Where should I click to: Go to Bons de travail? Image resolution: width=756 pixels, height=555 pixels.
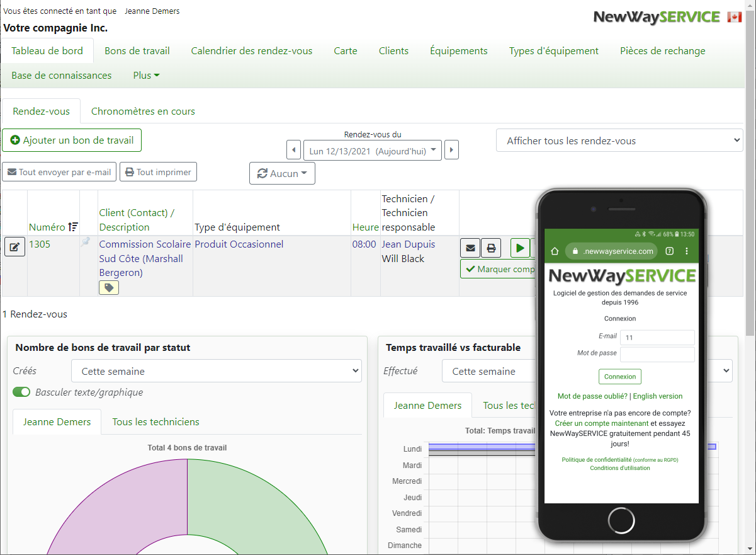click(x=137, y=51)
